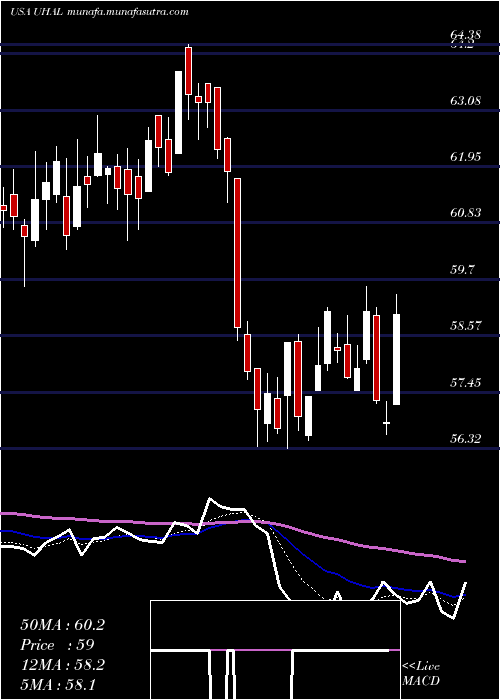This screenshot has width=500, height=700.
Task: Click the 60.83 price level label
Action: coord(466,212)
